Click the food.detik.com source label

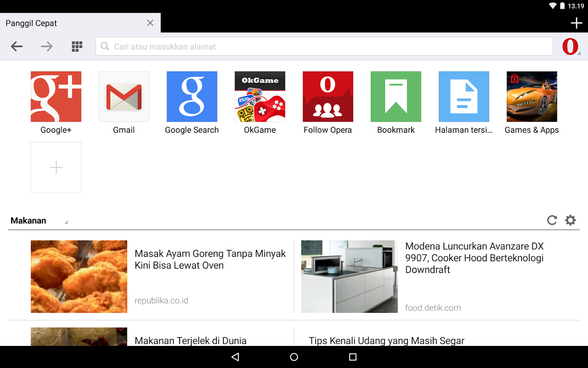[433, 308]
